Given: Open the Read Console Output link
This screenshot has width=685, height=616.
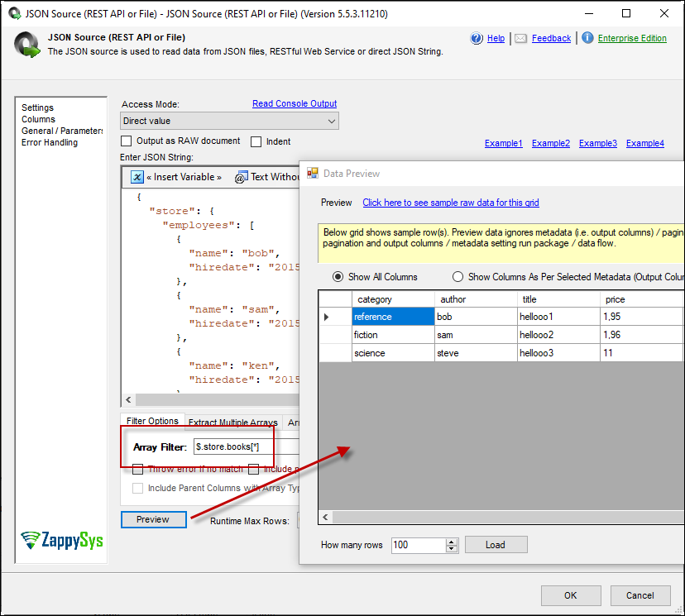Looking at the screenshot, I should pyautogui.click(x=295, y=103).
